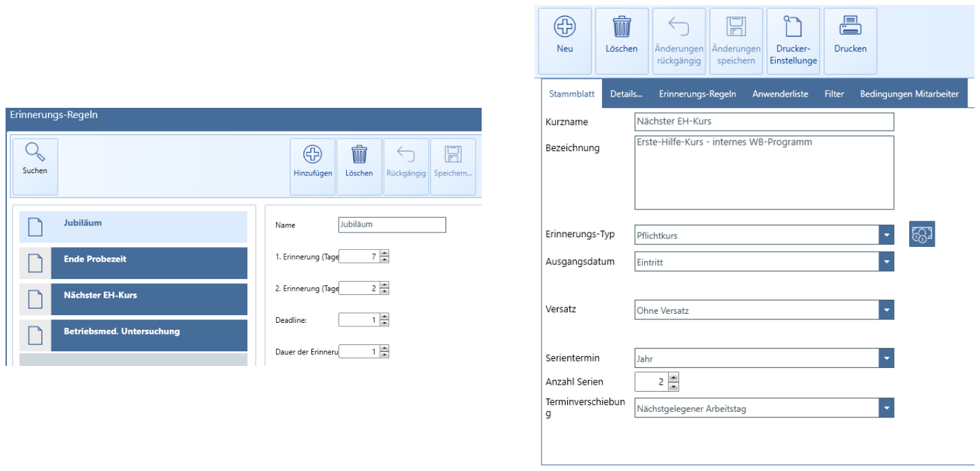Image resolution: width=980 pixels, height=471 pixels.
Task: Open the Anwenderliste tab
Action: [x=780, y=94]
